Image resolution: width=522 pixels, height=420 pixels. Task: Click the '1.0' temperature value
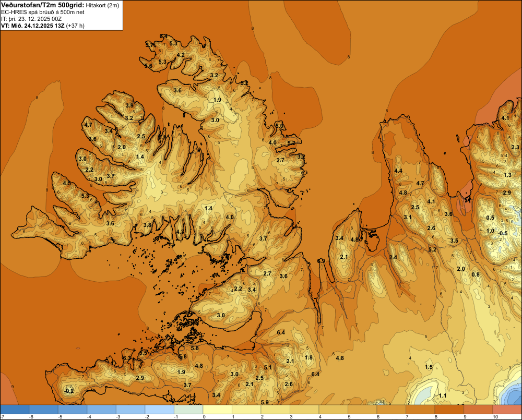[490, 231]
